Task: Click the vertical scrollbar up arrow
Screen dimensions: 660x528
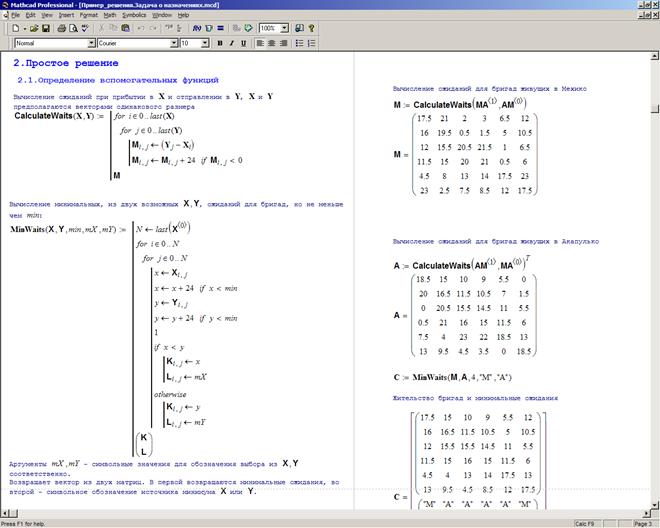Action: 655,56
